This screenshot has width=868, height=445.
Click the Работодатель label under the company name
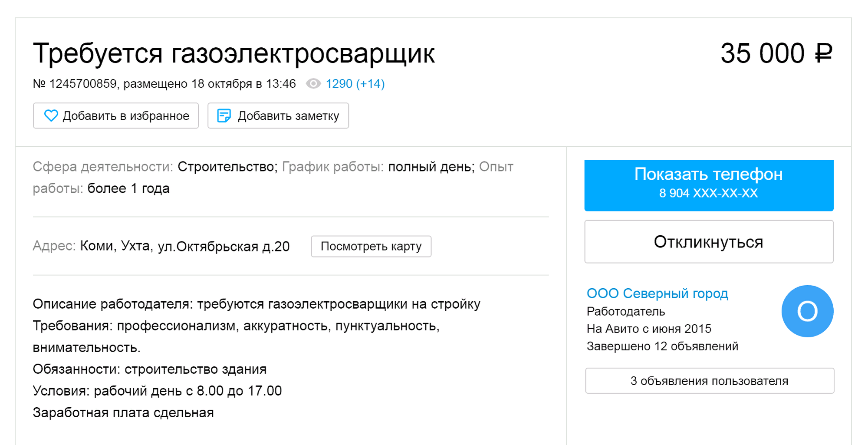(625, 311)
